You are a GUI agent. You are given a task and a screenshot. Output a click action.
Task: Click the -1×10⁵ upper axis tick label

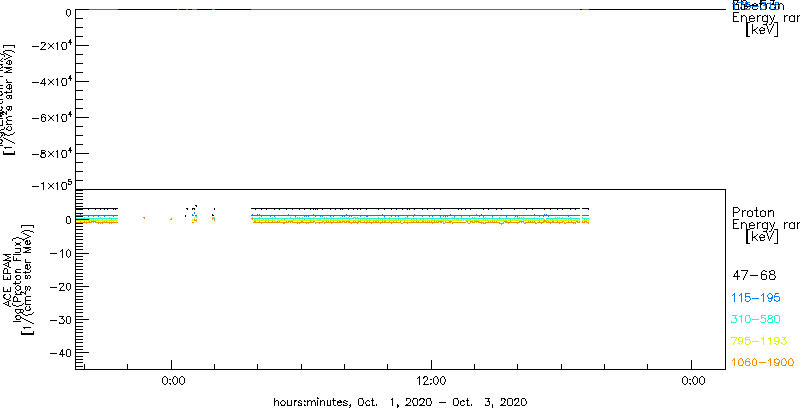tap(51, 185)
